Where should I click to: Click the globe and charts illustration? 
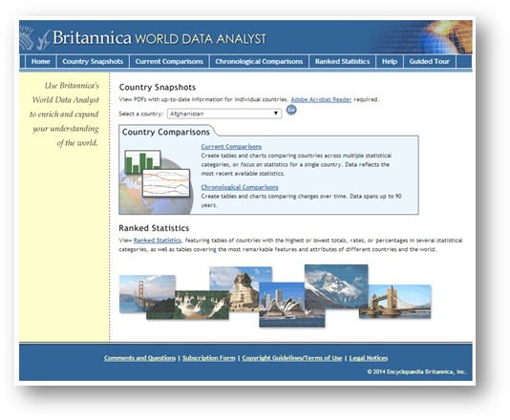click(x=156, y=181)
